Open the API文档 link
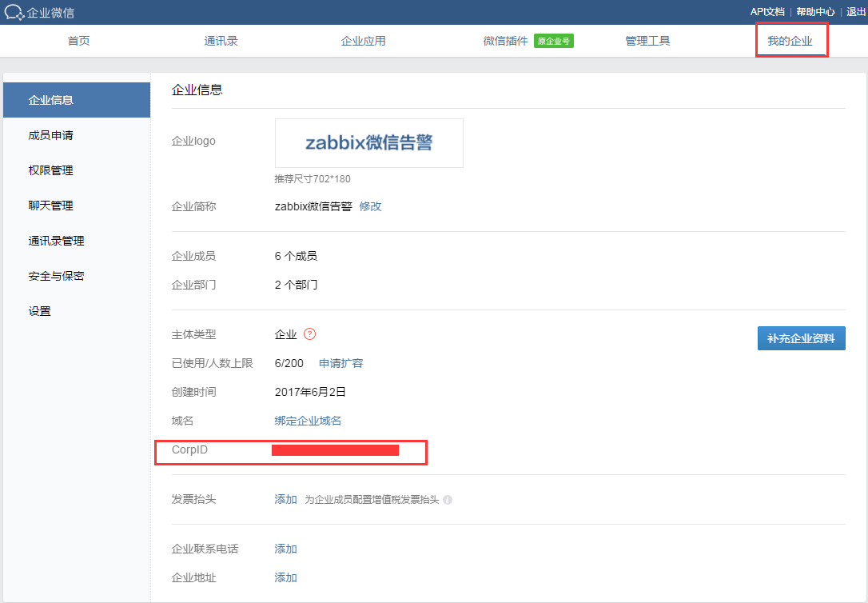 tap(767, 12)
